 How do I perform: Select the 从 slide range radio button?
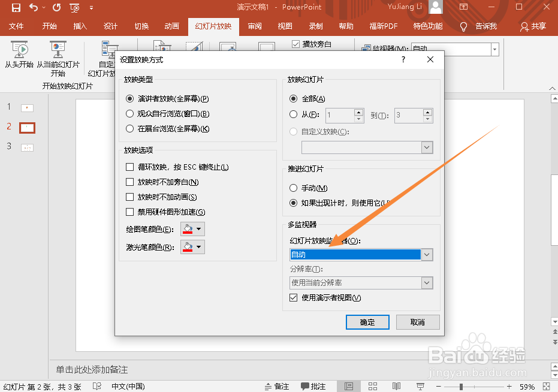pos(293,114)
